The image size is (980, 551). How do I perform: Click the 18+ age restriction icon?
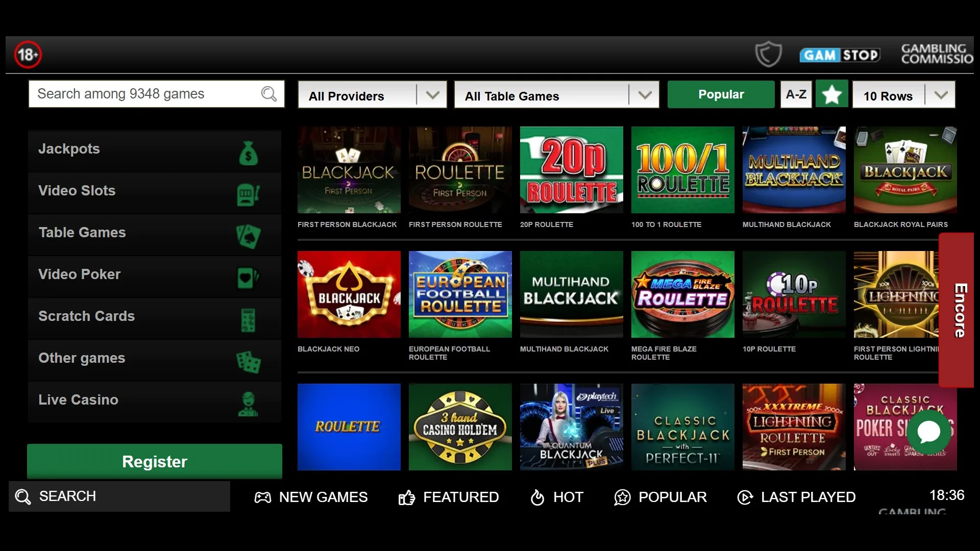pos(28,55)
